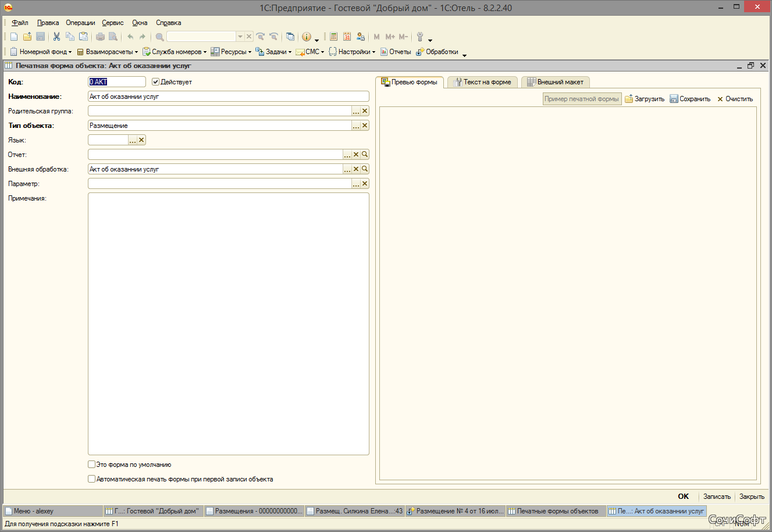Clear the Язык field with X icon
Screen dimensions: 772x532
point(141,140)
